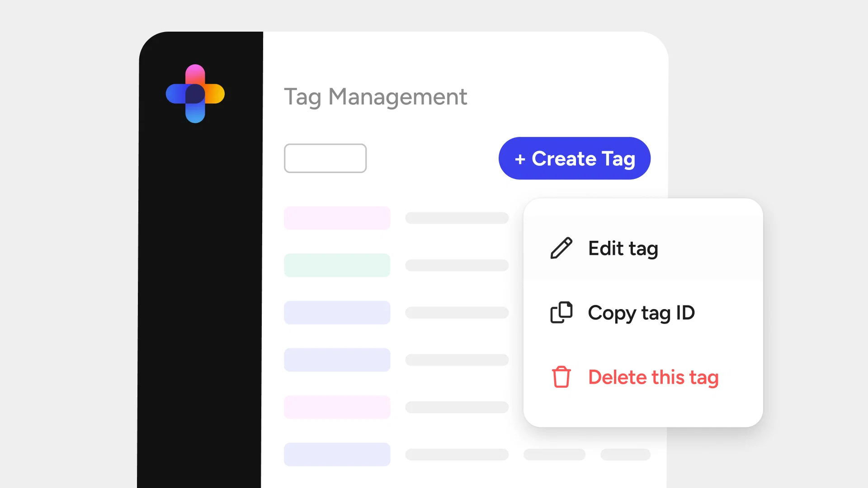This screenshot has width=868, height=488.
Task: Click the colorful plus-shaped app logo
Action: coord(195,94)
